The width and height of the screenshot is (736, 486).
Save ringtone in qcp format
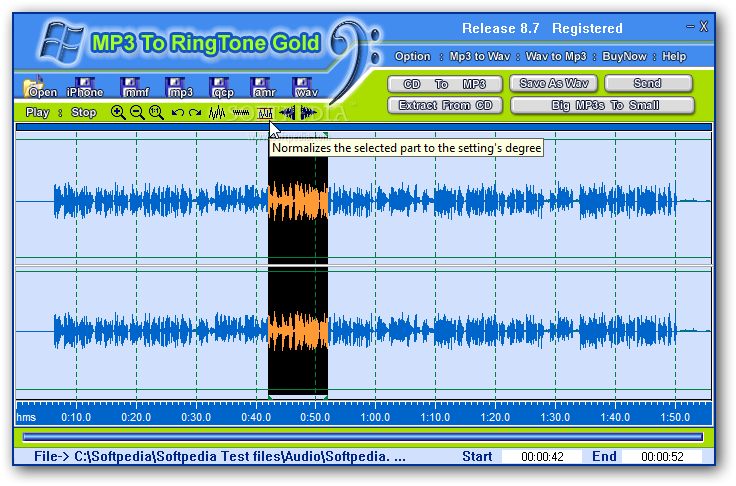click(x=222, y=87)
